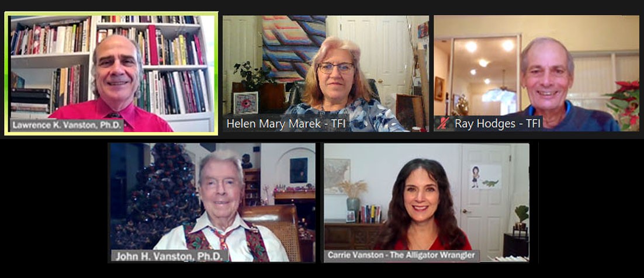Click the colorful abstract painting behind Helen

click(293, 47)
